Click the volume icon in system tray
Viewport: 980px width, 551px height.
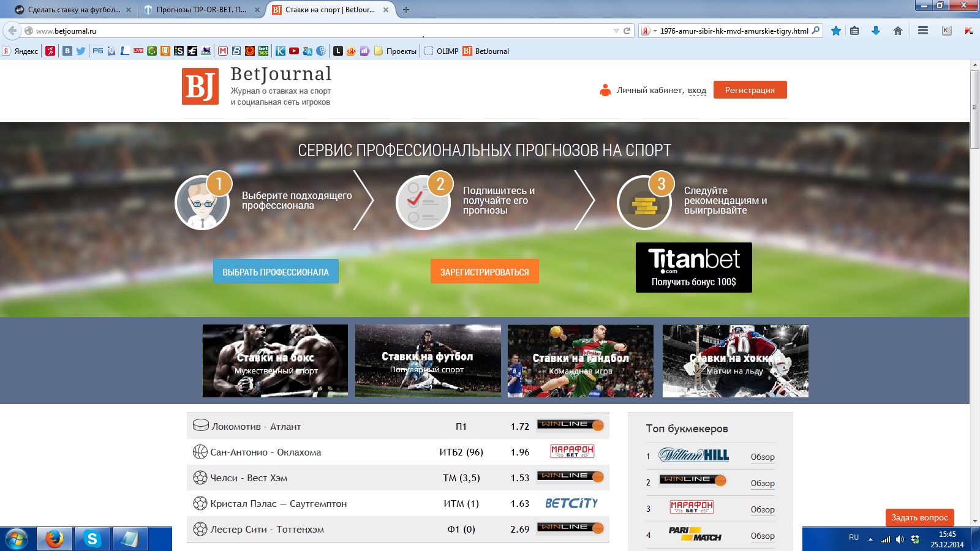[900, 539]
